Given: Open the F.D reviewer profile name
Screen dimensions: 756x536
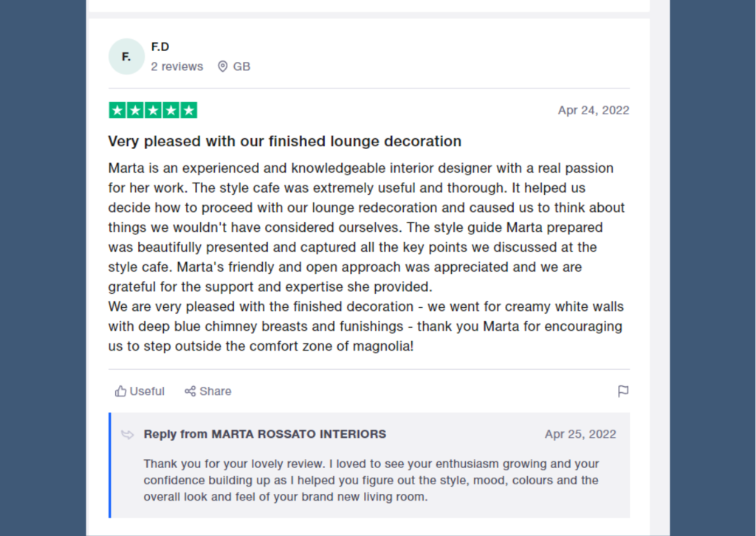Looking at the screenshot, I should (x=160, y=47).
